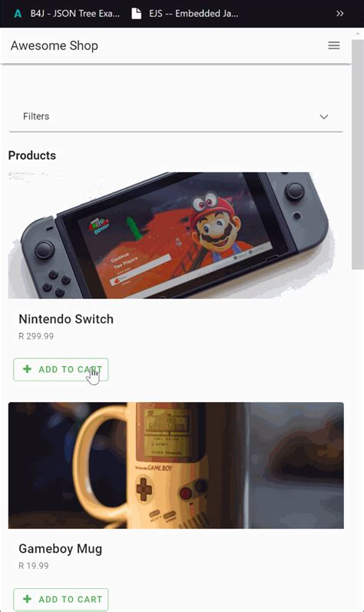This screenshot has width=364, height=612.
Task: Click the R 299.99 price text
Action: point(36,336)
